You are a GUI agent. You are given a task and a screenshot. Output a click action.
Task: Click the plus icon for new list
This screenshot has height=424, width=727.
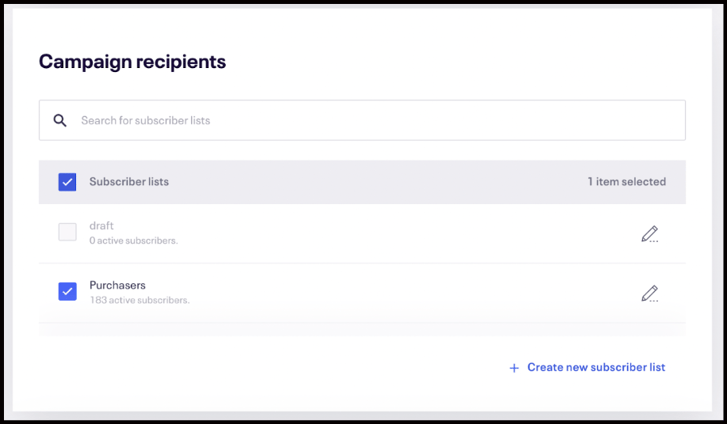point(514,368)
